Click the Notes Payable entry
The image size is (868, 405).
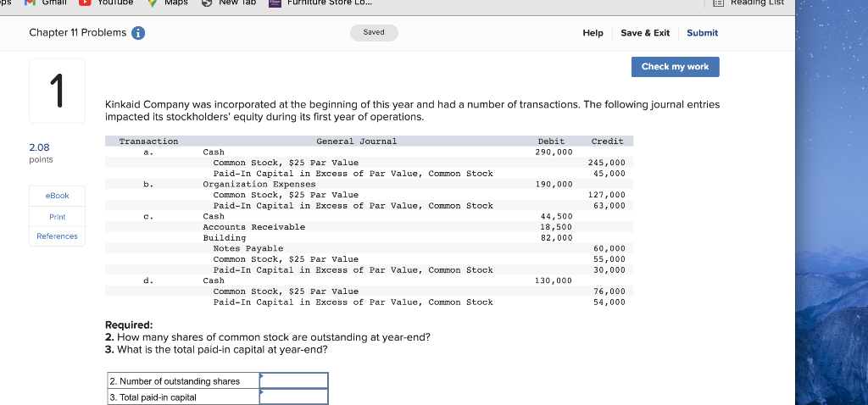point(248,248)
